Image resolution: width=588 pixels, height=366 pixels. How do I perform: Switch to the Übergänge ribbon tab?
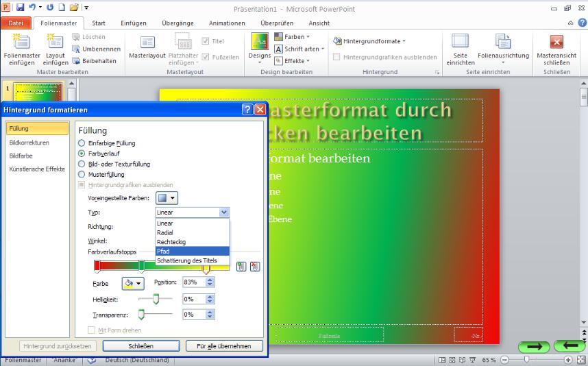(x=177, y=23)
